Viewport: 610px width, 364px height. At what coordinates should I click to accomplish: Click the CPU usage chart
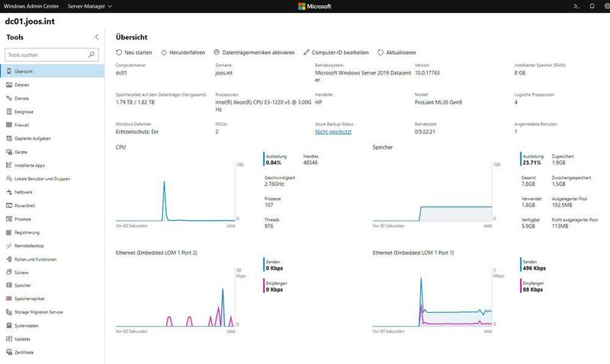click(x=175, y=192)
